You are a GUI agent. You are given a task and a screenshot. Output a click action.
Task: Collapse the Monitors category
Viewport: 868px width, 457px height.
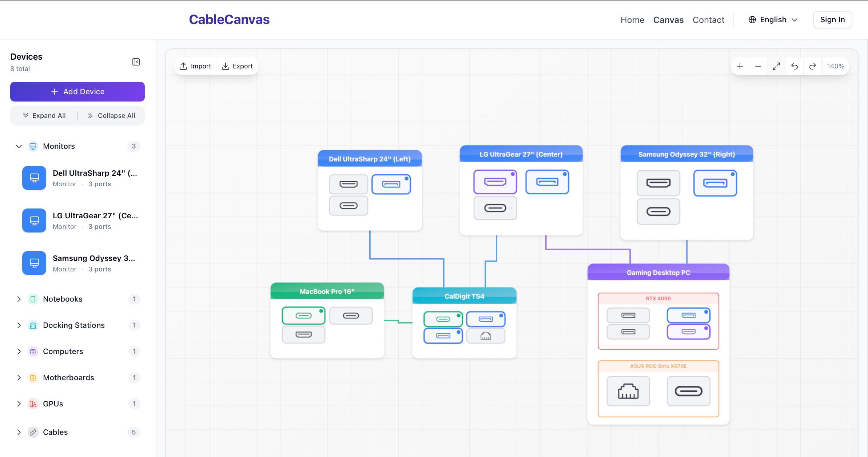point(19,146)
